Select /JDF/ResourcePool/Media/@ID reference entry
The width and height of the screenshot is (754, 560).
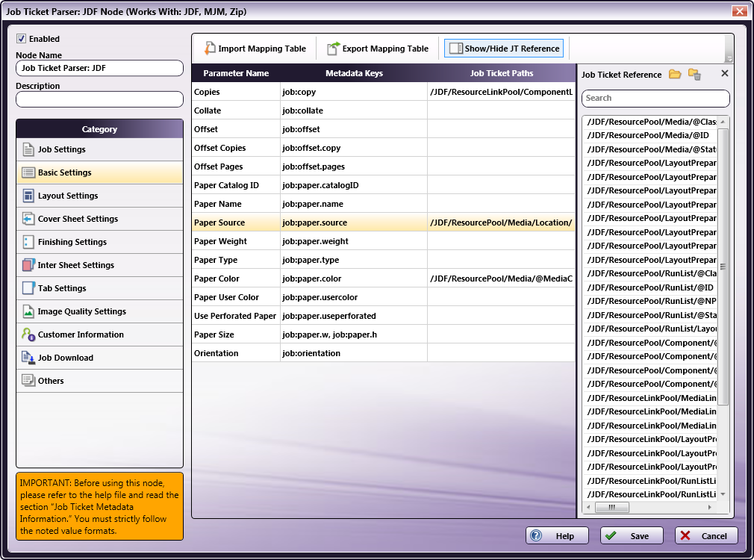tap(649, 136)
